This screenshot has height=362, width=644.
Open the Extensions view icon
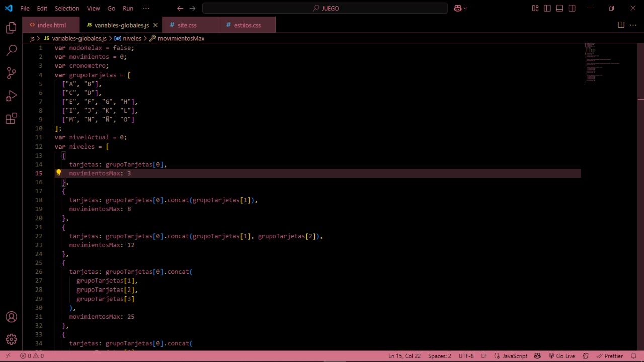click(x=11, y=119)
